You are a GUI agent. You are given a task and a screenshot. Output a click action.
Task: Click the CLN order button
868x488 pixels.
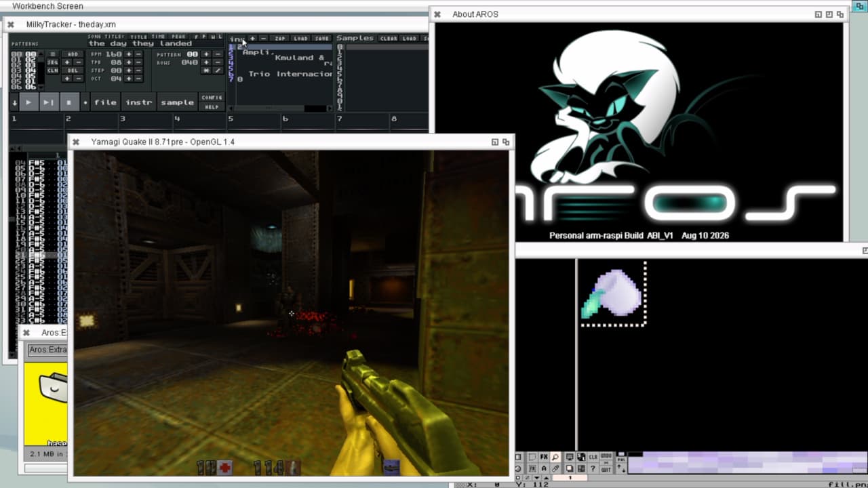53,70
